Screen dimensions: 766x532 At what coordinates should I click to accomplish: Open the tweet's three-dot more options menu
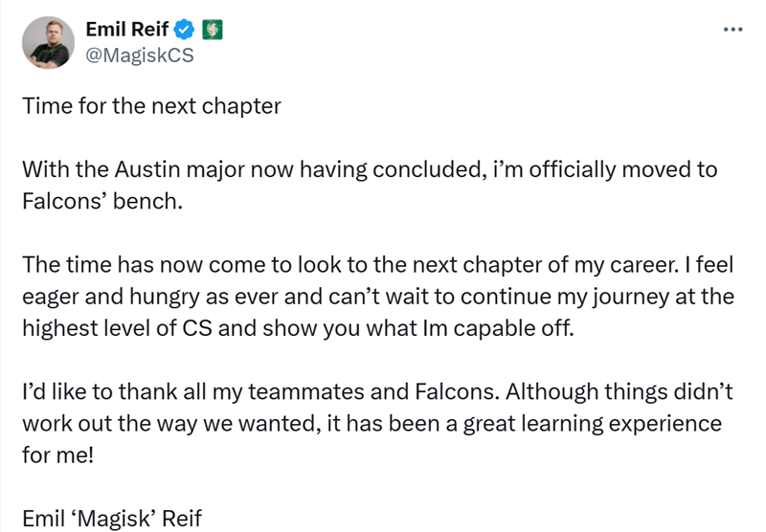coord(732,30)
